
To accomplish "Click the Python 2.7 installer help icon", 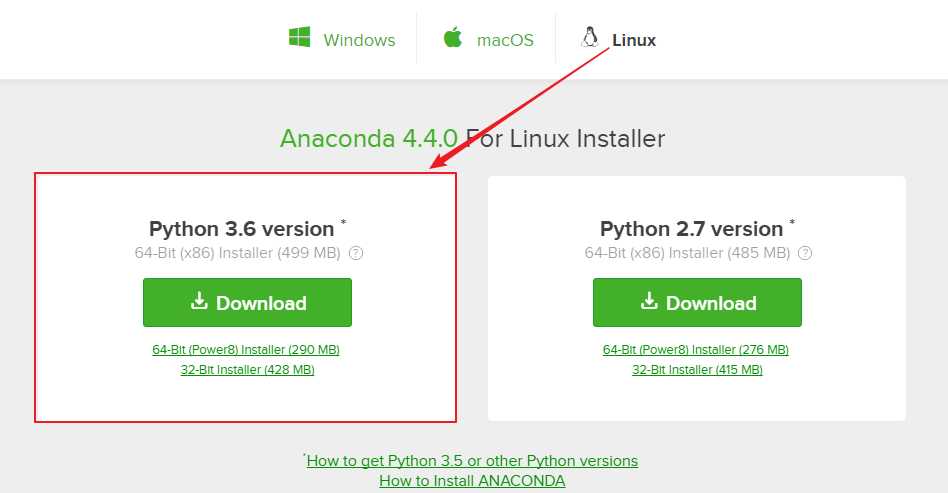I will (x=805, y=253).
